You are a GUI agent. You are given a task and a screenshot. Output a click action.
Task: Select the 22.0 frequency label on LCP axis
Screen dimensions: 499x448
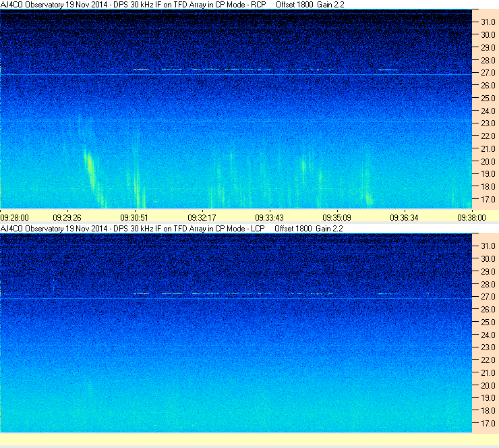point(488,360)
